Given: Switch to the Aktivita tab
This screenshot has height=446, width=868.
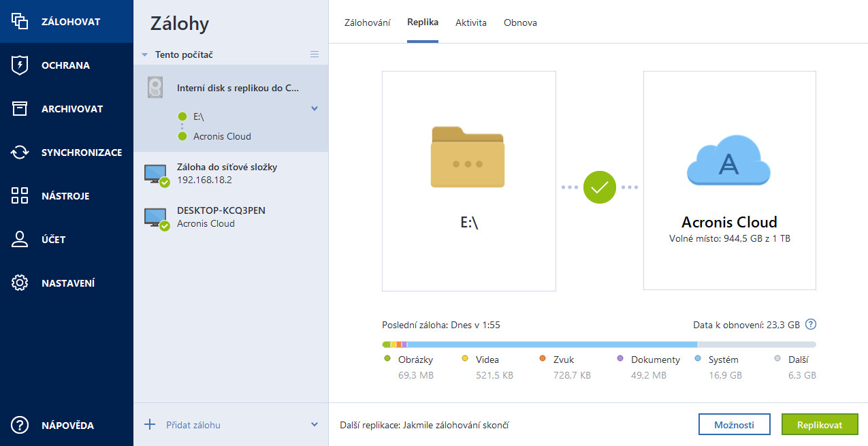Looking at the screenshot, I should (471, 22).
